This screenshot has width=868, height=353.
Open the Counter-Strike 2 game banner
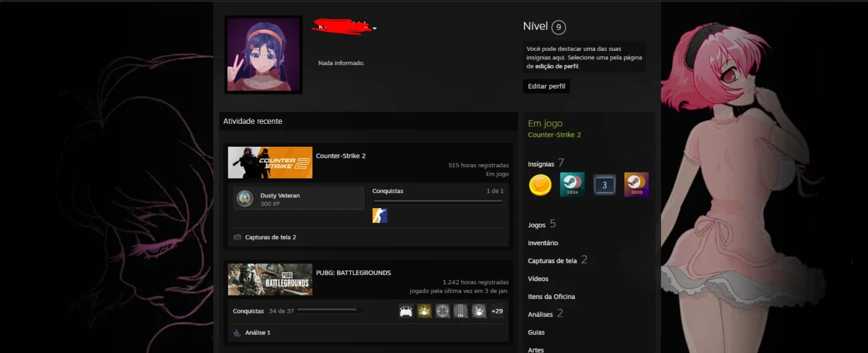click(270, 162)
